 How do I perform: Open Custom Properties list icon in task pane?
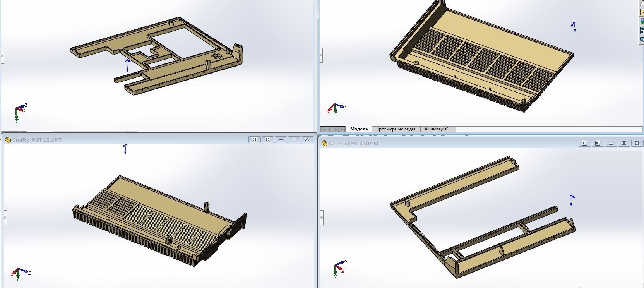(x=641, y=31)
